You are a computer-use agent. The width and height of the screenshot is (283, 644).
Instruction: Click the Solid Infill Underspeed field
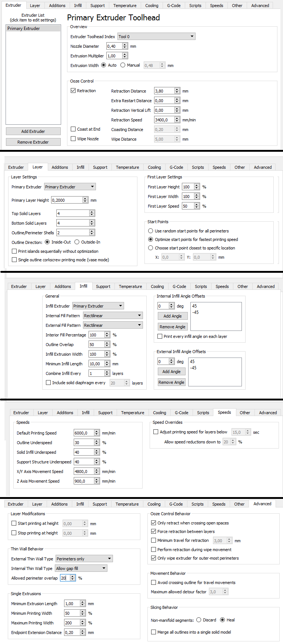[84, 452]
